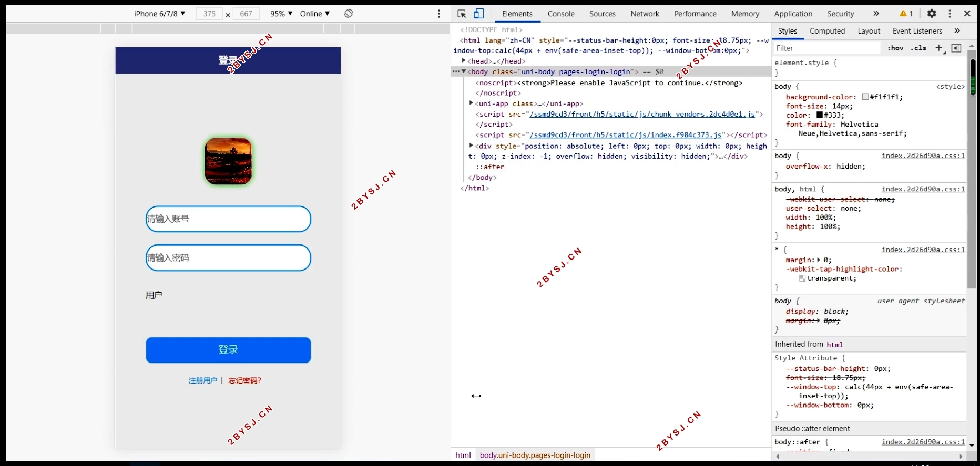
Task: Open index.2d26d90a.css:1 link beside overflow-x rule
Action: click(x=923, y=156)
